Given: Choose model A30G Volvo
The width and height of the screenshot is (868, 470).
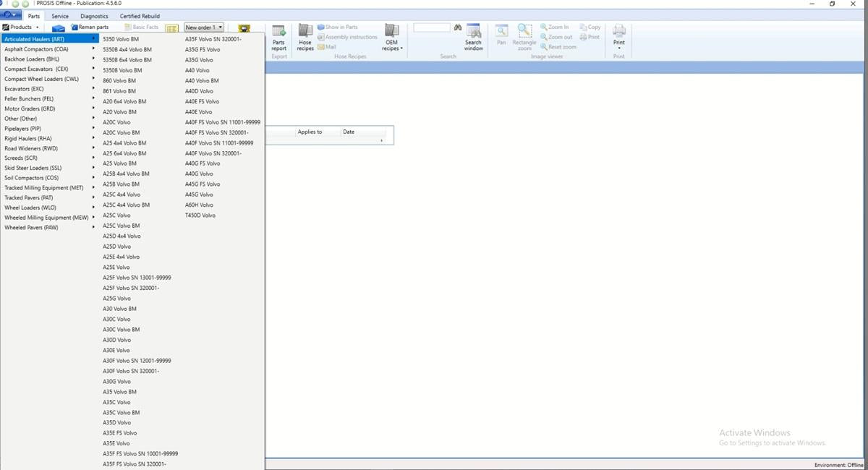Looking at the screenshot, I should pyautogui.click(x=116, y=382).
